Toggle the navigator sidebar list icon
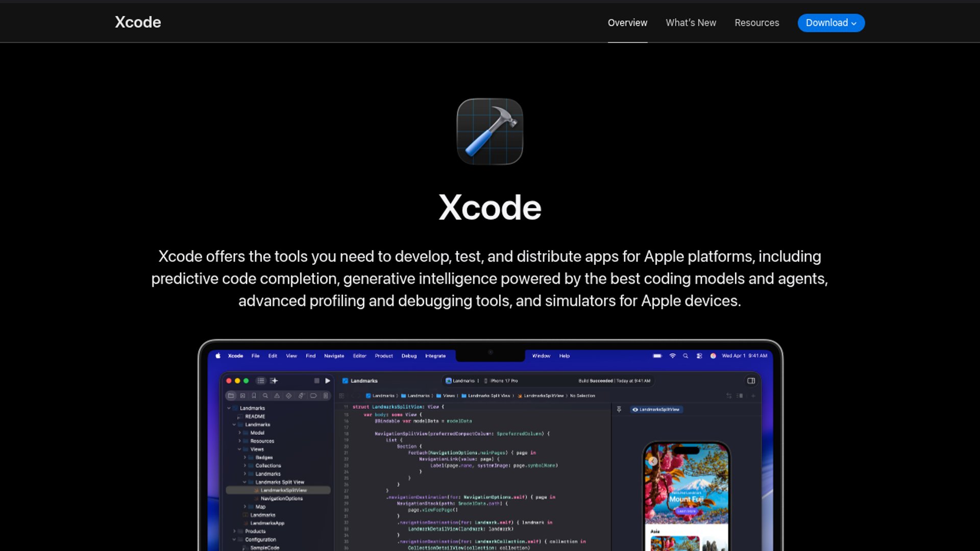 tap(261, 381)
